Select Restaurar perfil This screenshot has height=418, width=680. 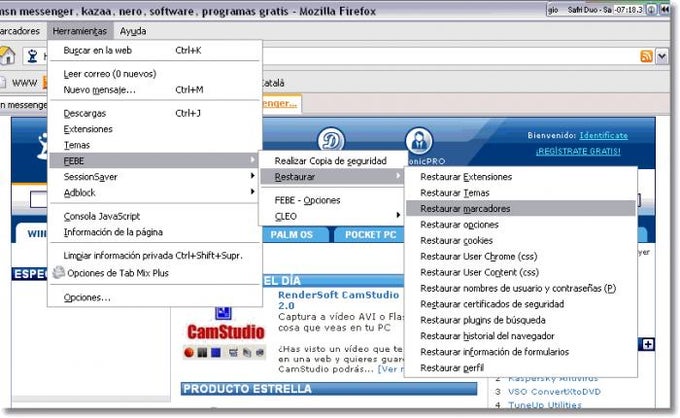coord(520,368)
